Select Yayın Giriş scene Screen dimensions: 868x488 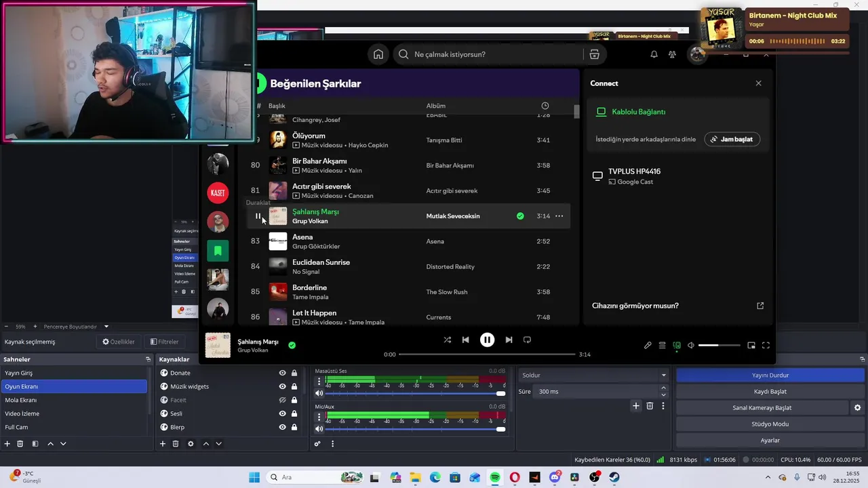coord(74,373)
